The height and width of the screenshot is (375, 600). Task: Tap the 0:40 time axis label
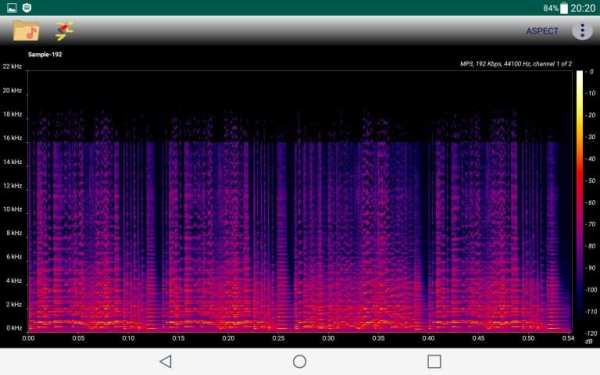[x=428, y=338]
